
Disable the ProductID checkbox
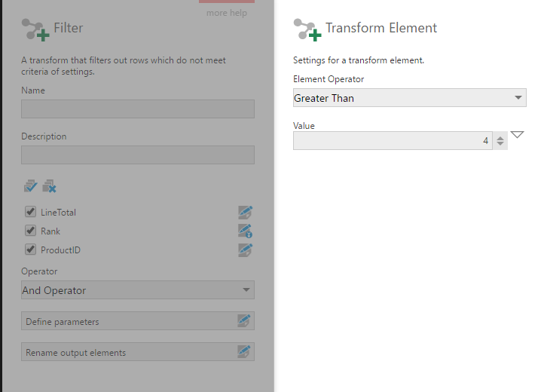[x=31, y=250]
